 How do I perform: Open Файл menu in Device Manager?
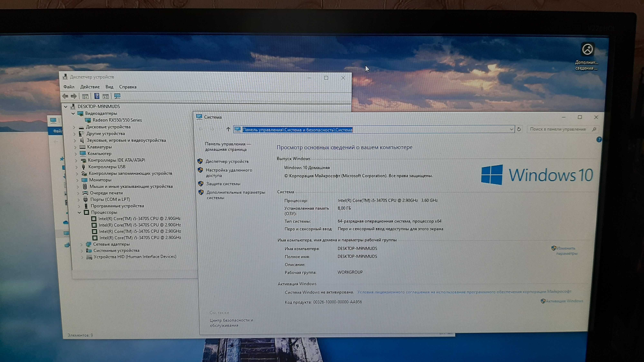[69, 87]
